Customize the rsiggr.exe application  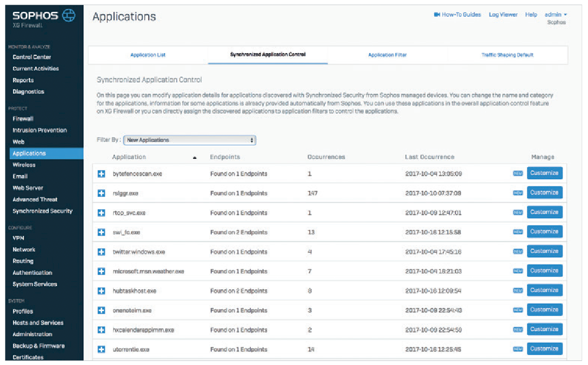pos(544,192)
